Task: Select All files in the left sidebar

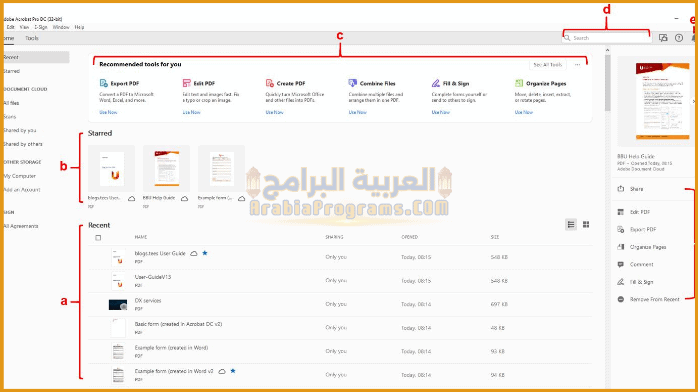Action: click(11, 103)
